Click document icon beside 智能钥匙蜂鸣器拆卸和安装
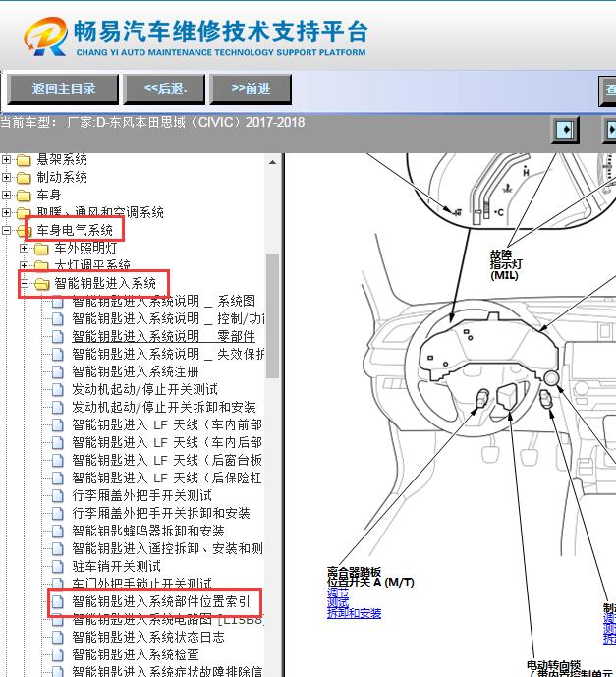This screenshot has height=677, width=616. pos(57,531)
